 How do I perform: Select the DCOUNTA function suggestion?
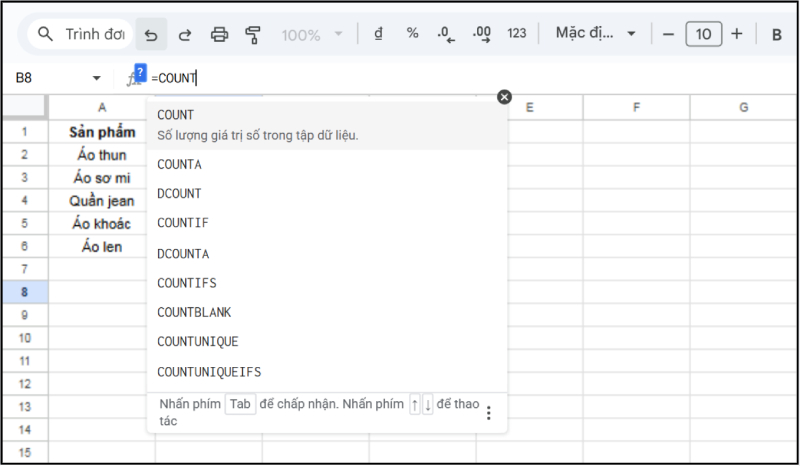(x=327, y=254)
